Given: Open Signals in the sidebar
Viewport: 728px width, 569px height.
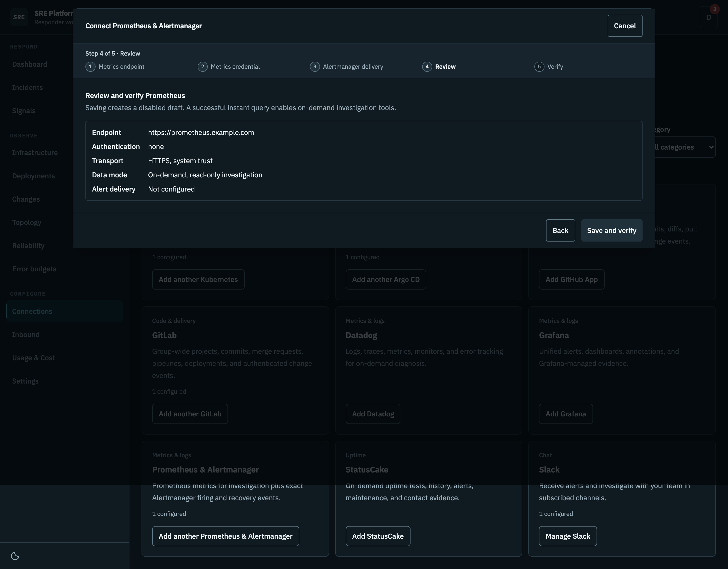Looking at the screenshot, I should click(64, 111).
